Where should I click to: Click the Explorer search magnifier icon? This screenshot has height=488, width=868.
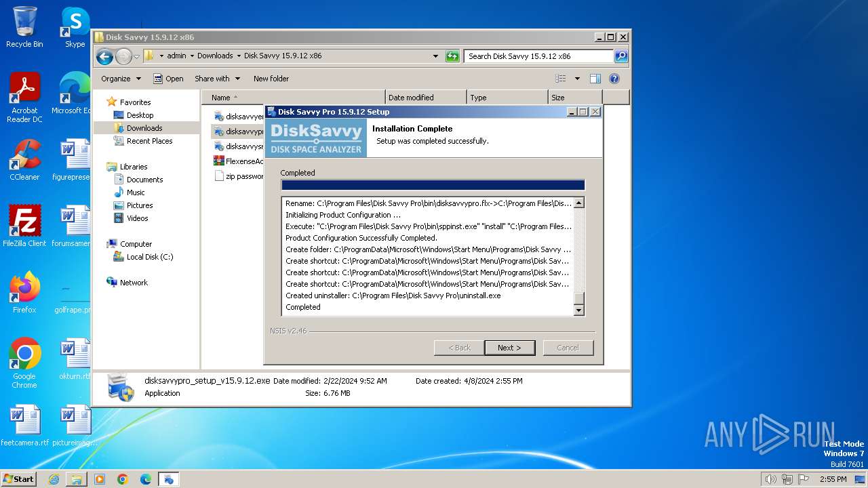point(621,56)
